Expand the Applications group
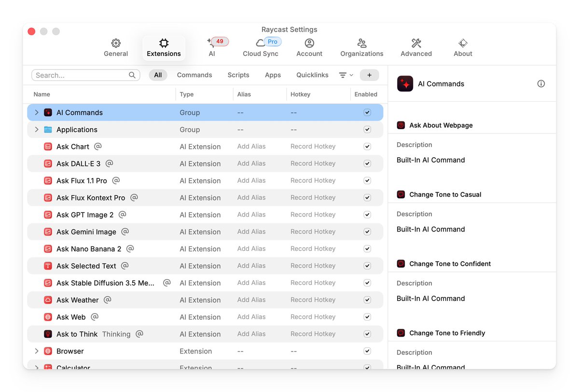 tap(37, 130)
